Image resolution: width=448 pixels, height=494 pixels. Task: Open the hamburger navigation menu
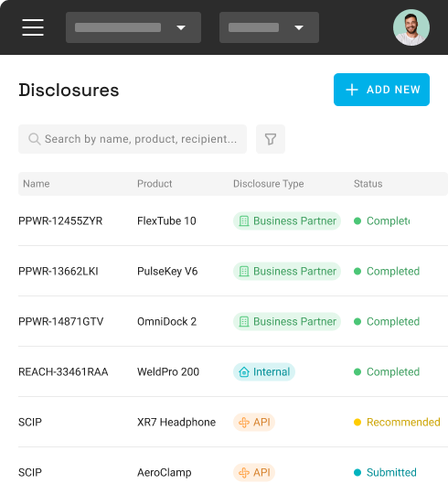click(x=33, y=27)
